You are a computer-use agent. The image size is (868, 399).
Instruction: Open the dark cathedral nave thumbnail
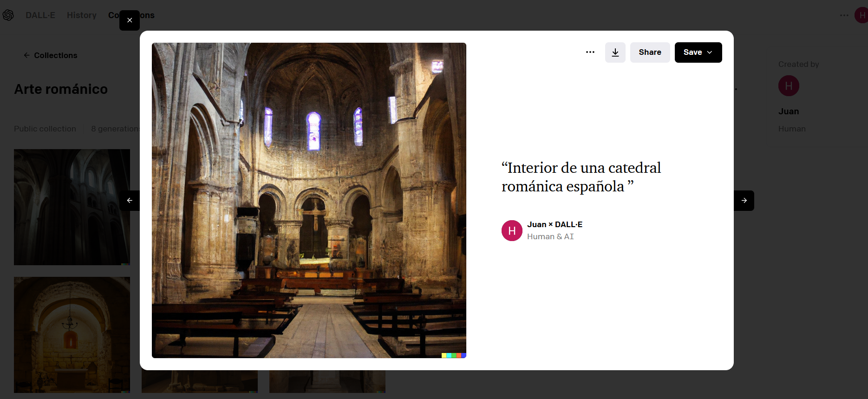pos(72,207)
